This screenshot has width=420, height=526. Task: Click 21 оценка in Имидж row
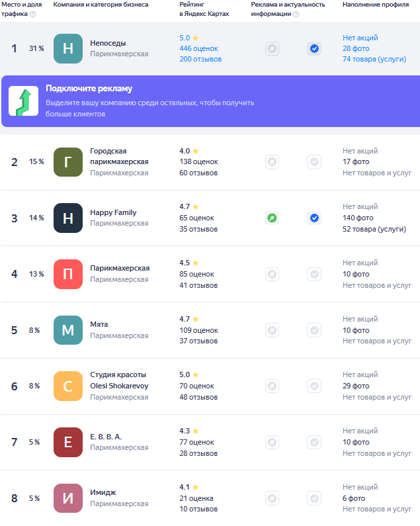click(196, 498)
